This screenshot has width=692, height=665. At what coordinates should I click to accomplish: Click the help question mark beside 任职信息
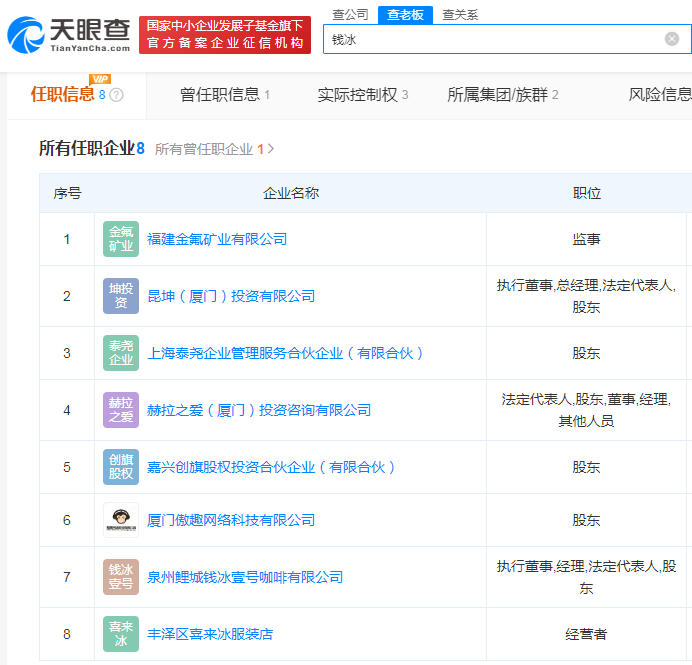click(117, 95)
